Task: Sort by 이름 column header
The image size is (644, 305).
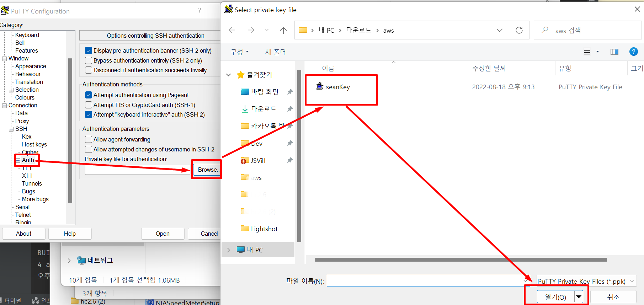Action: [328, 68]
